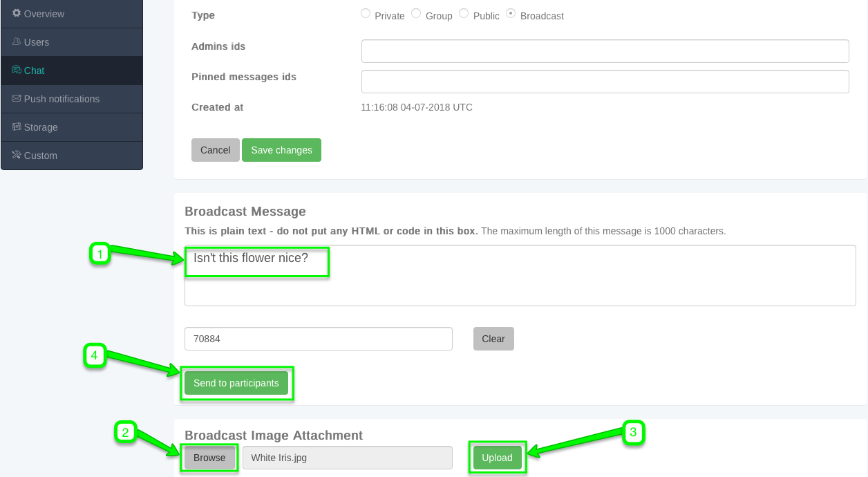The width and height of the screenshot is (868, 477).
Task: Click the Chat bubbles icon in sidebar
Action: point(17,70)
